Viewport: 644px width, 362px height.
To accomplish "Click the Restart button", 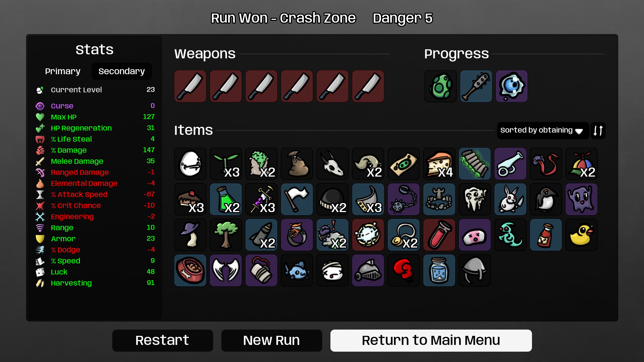I will tap(163, 340).
